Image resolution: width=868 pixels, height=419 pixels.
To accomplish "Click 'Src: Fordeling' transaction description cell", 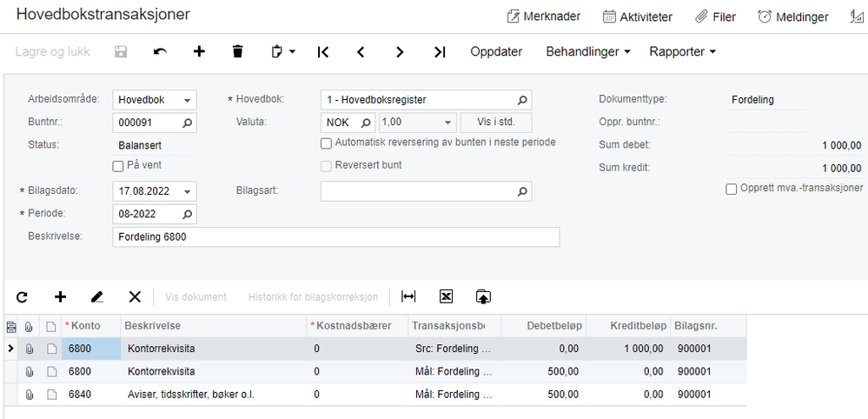I will pyautogui.click(x=454, y=349).
